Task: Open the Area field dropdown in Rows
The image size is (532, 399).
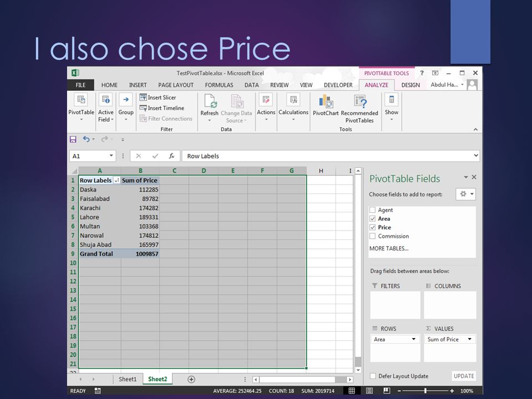Action: click(413, 339)
